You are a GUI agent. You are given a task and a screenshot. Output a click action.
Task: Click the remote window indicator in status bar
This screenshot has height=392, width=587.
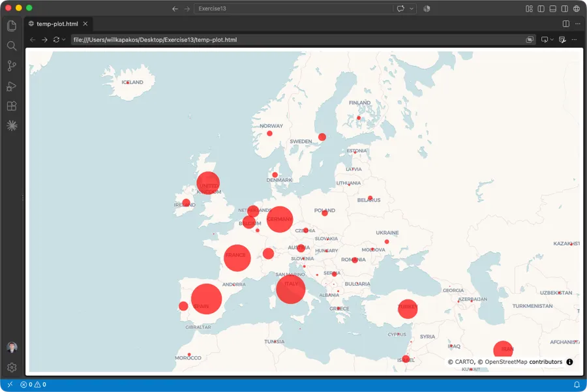[x=10, y=385]
